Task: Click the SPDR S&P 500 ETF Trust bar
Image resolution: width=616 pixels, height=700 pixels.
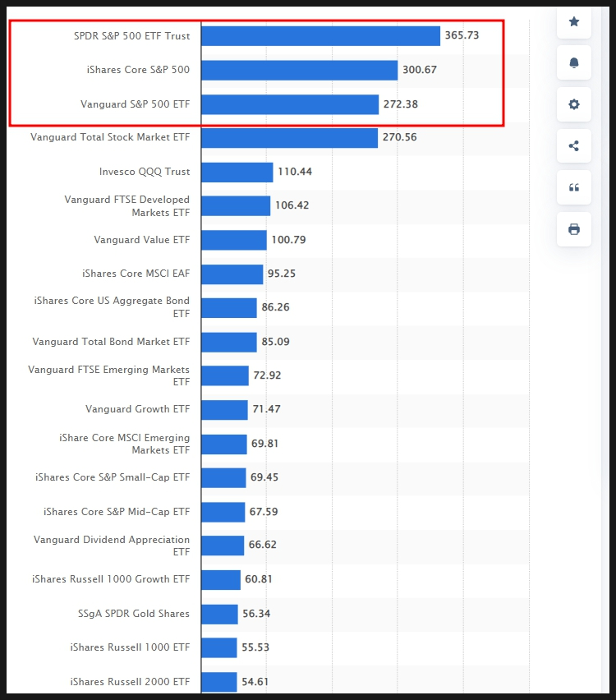Action: point(320,36)
